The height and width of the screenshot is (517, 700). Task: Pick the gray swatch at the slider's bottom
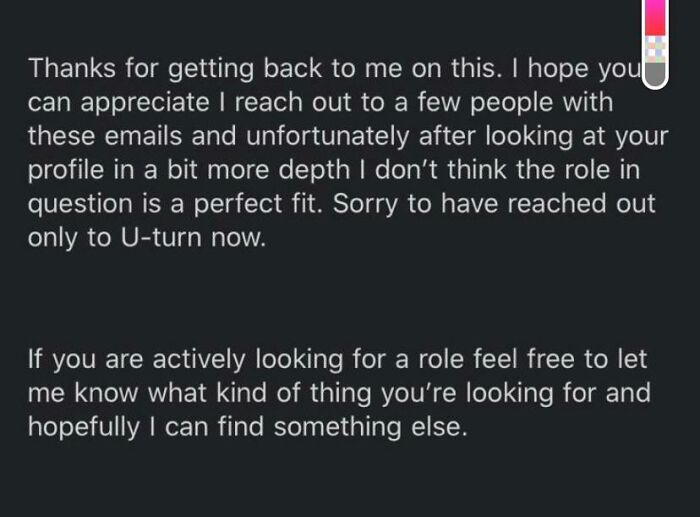(x=654, y=75)
